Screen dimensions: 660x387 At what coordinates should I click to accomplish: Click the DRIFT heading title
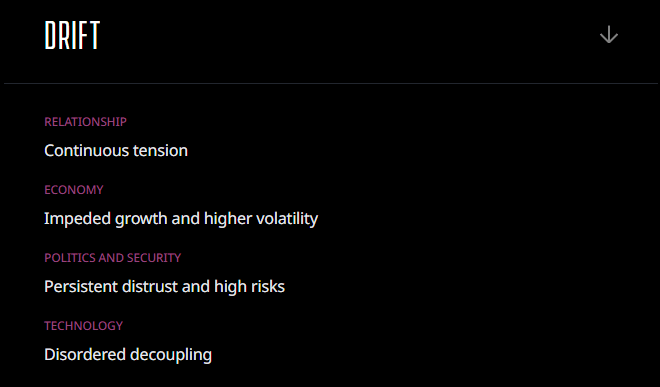72,35
